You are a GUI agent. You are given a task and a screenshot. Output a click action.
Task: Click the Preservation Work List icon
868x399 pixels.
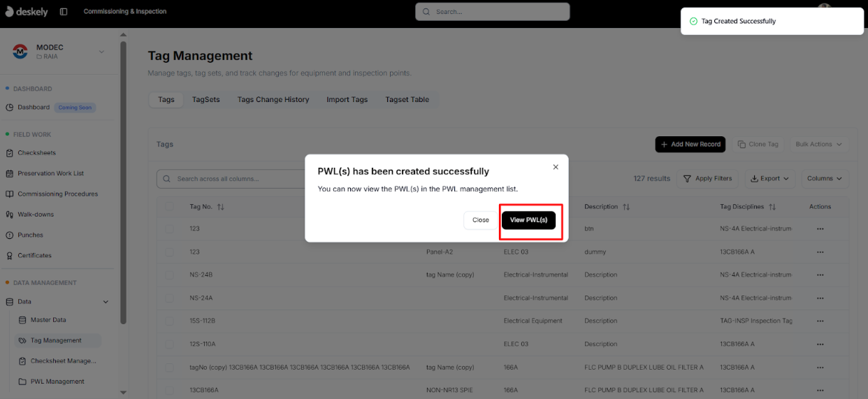[10, 173]
